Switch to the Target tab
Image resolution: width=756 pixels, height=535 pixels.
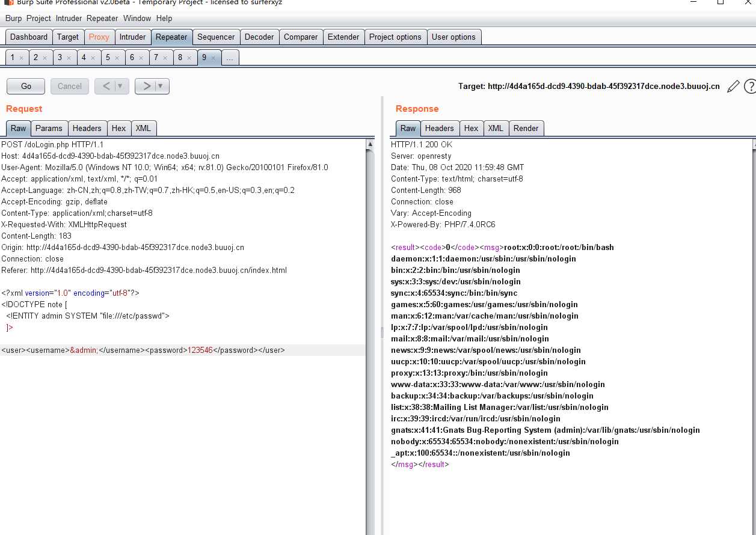68,37
